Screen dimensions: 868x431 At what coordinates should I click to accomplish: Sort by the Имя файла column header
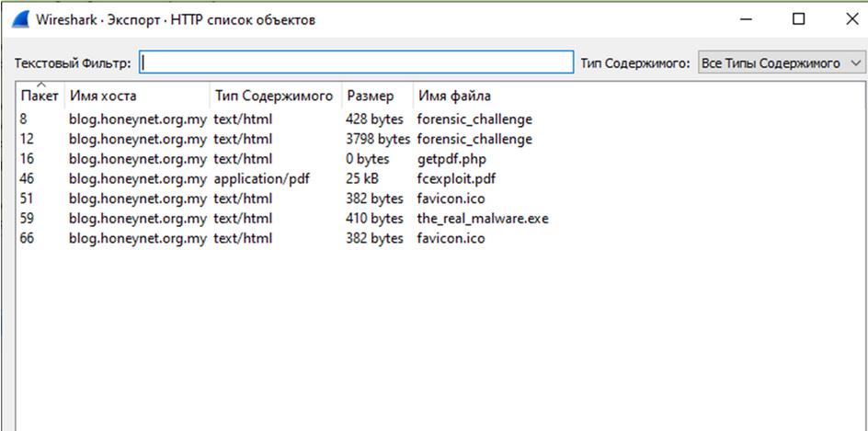[454, 96]
